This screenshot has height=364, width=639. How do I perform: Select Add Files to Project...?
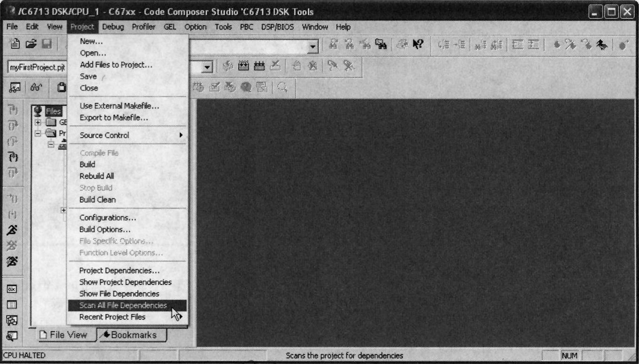[x=127, y=65]
